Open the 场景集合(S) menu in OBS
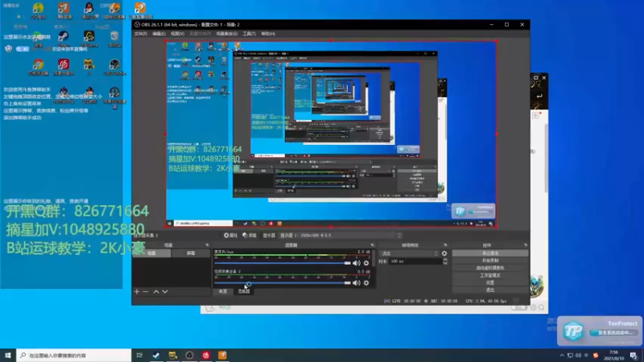 (227, 34)
